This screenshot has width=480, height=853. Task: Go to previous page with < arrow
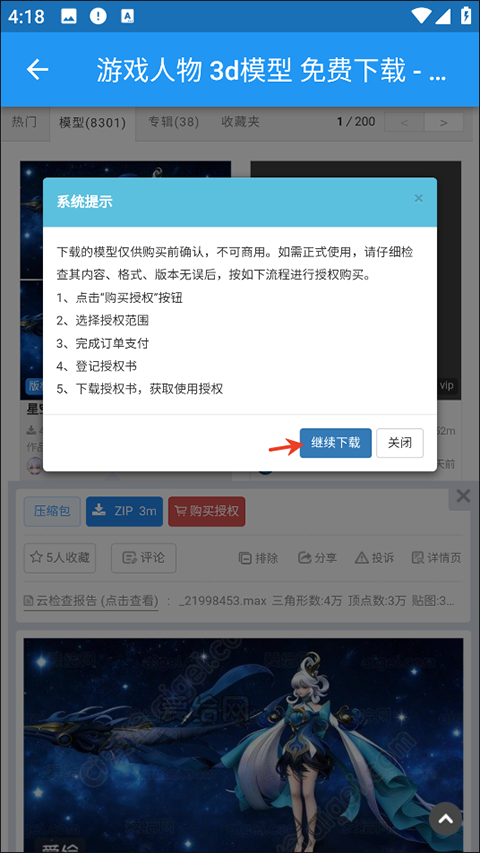404,122
